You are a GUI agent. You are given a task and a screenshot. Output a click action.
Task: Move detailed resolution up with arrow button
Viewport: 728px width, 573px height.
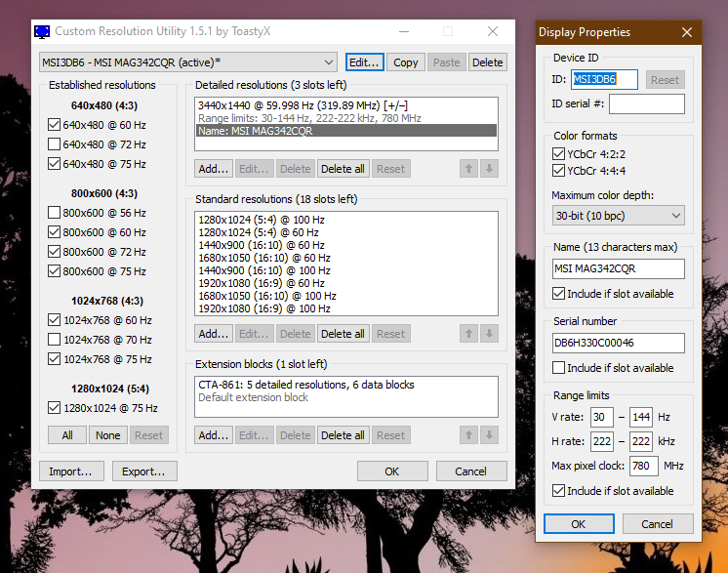click(469, 169)
